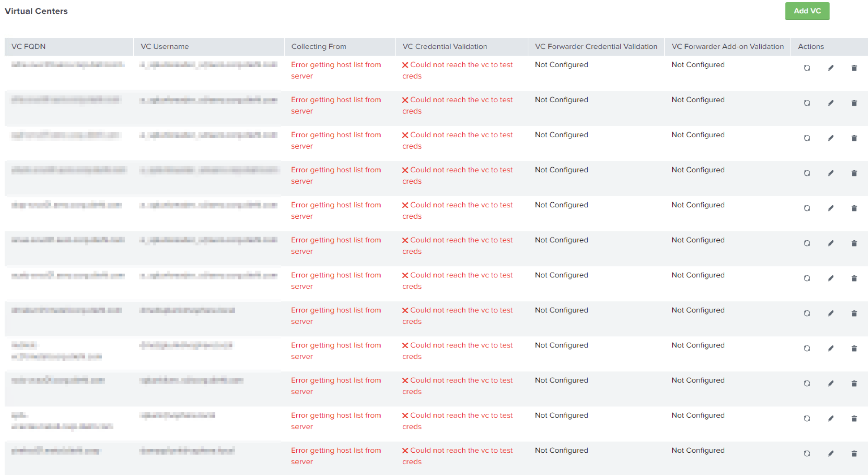Click the Actions column header
Viewport: 868px width, 475px height.
click(810, 46)
